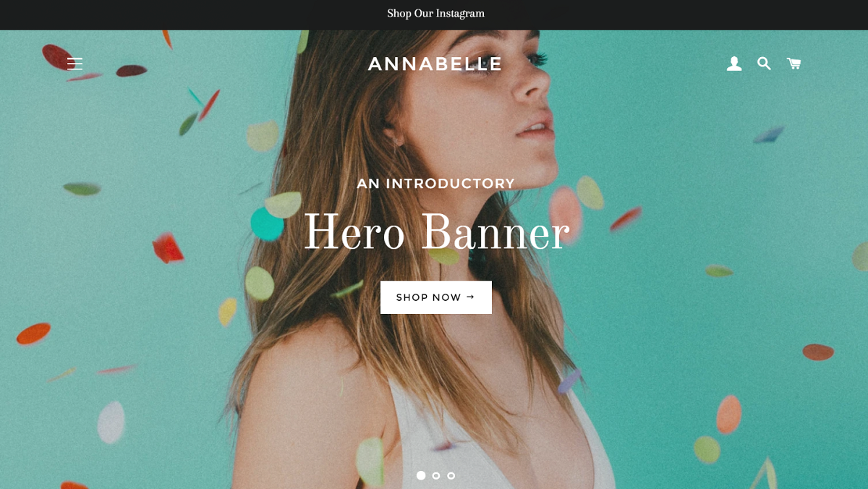Select the first filled slide dot
Viewport: 868px width, 489px height.
pyautogui.click(x=421, y=475)
